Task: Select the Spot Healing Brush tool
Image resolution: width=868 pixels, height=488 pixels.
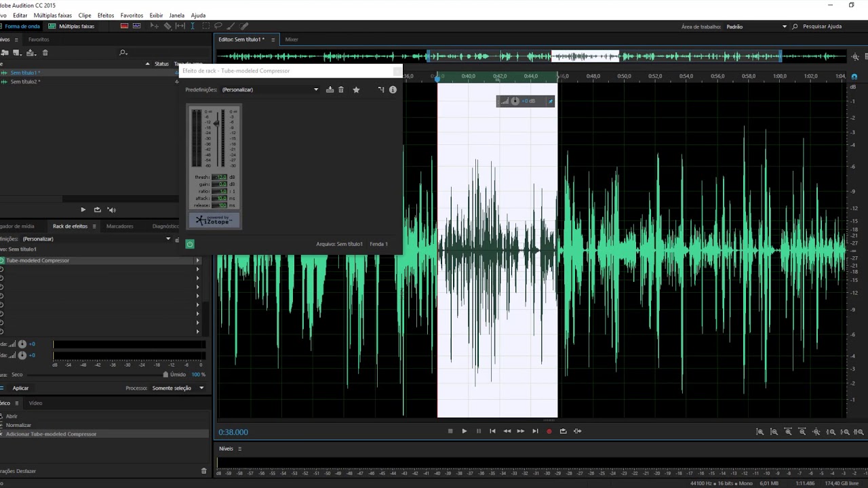Action: coord(244,26)
